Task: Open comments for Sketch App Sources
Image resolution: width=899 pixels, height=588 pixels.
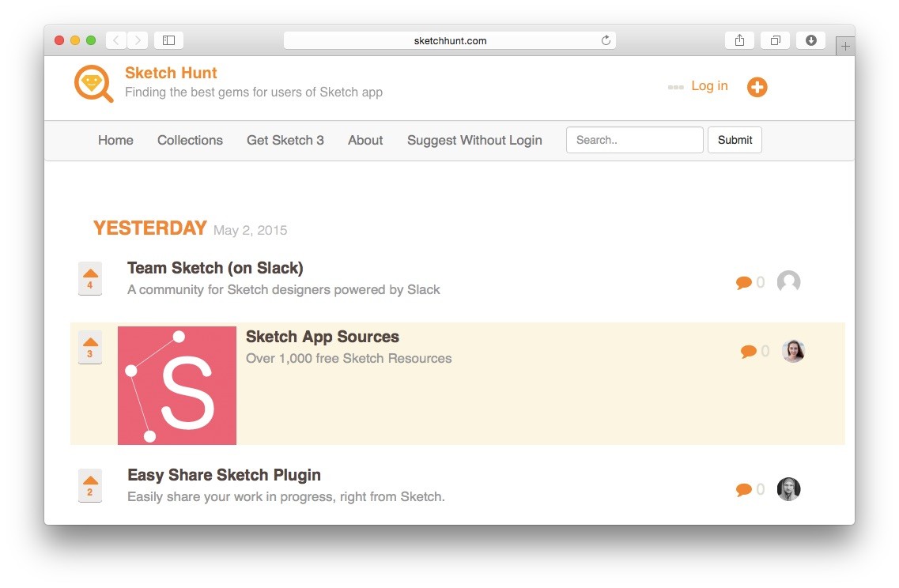Action: 754,352
